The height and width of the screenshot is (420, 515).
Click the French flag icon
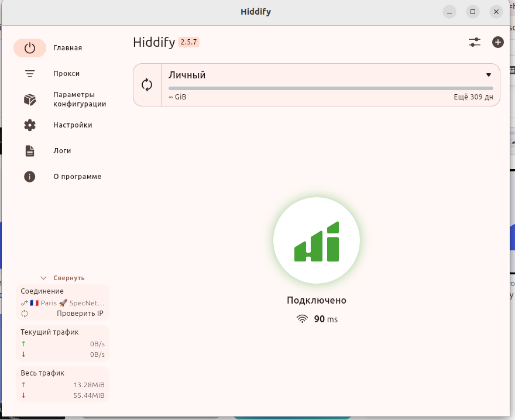34,303
